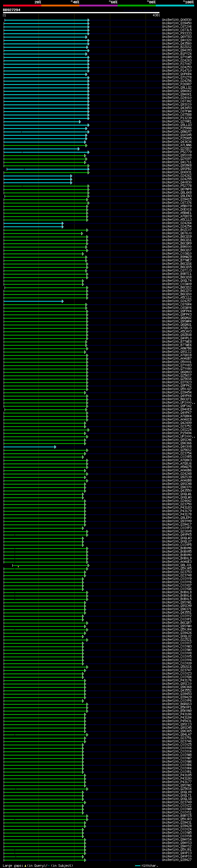Select label UniRef100_P52778
The width and height of the screenshot is (197, 868).
point(177,186)
